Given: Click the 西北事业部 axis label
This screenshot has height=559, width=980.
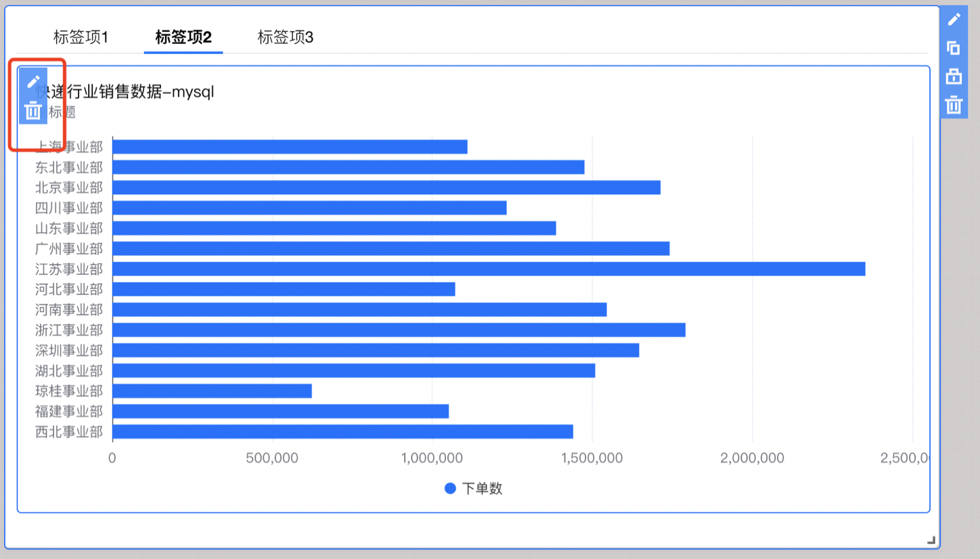Looking at the screenshot, I should click(69, 432).
